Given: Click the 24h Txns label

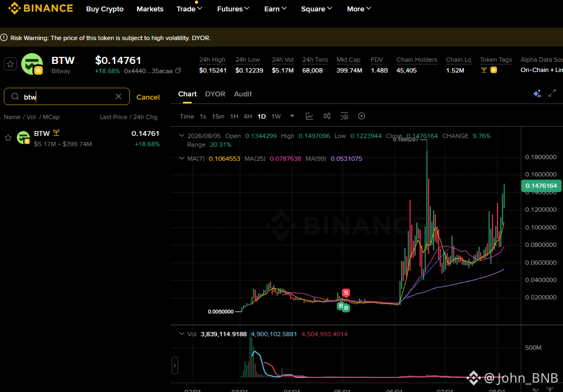Looking at the screenshot, I should [315, 60].
